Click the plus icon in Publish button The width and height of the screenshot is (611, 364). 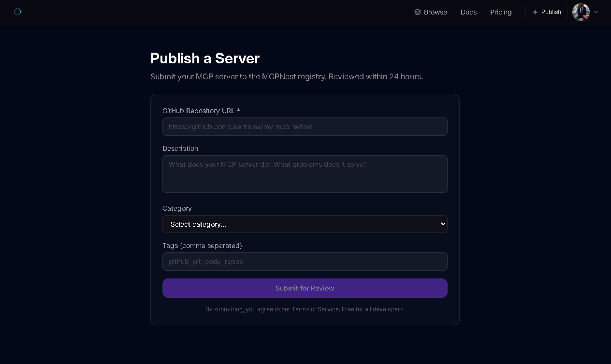pos(535,12)
